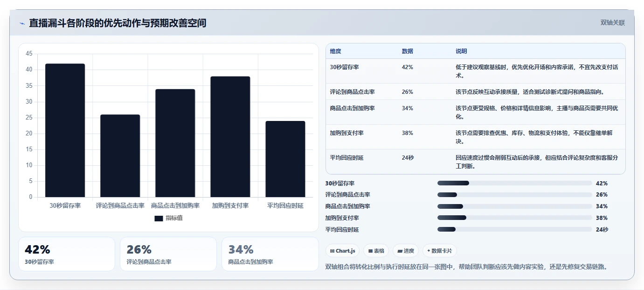The width and height of the screenshot is (644, 290).
Task: Click the 评论到商品点击率 bar in chart
Action: 120,156
